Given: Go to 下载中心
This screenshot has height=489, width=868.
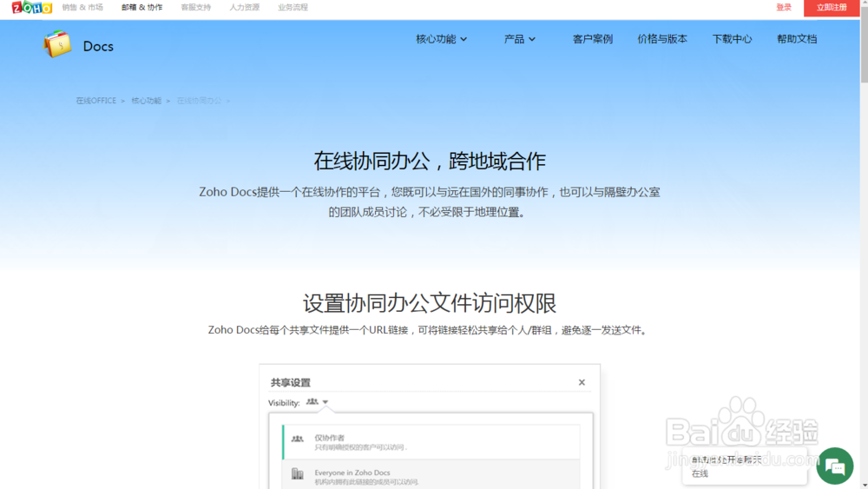Looking at the screenshot, I should 732,39.
